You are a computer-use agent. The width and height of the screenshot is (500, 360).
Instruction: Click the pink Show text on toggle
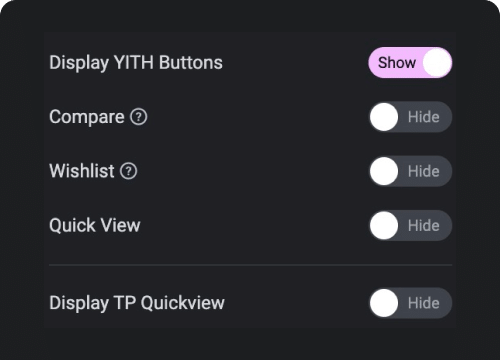pyautogui.click(x=397, y=63)
